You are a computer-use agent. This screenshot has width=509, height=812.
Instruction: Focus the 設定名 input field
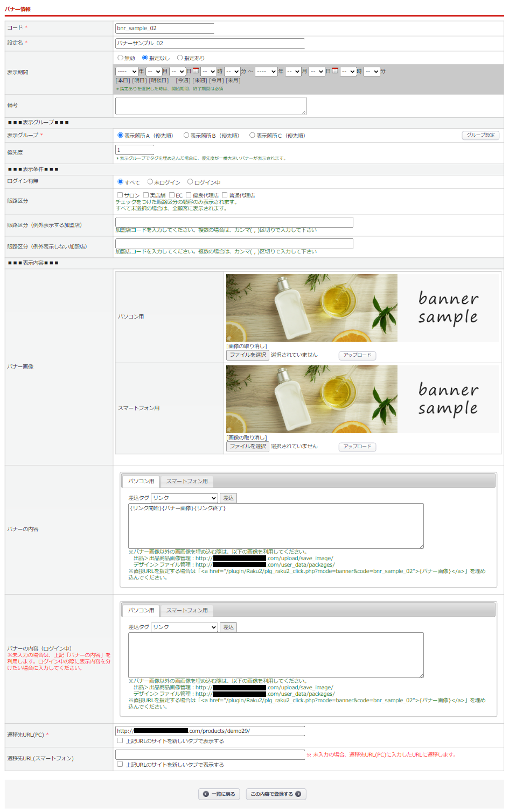[210, 43]
